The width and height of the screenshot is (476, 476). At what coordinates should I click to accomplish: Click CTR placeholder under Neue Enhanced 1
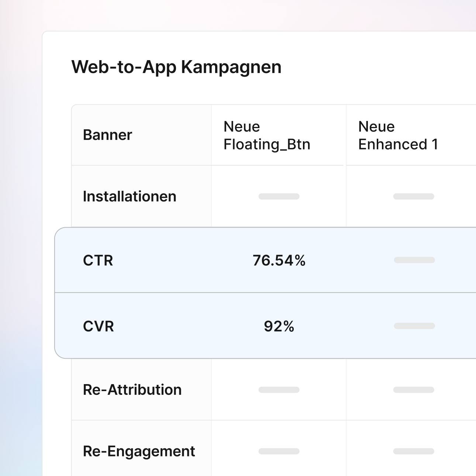pos(414,260)
